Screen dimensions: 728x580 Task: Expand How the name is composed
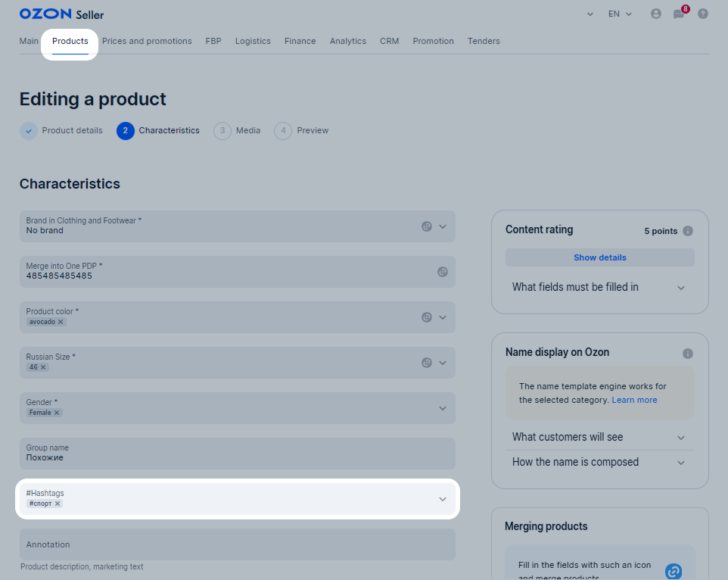[x=599, y=463]
